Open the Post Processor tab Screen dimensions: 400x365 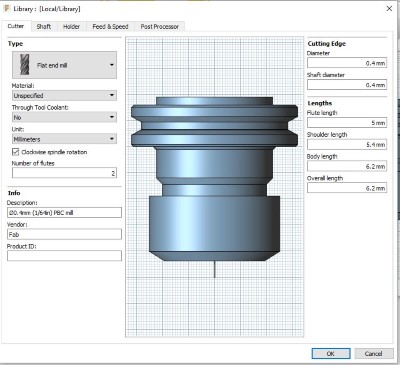160,27
